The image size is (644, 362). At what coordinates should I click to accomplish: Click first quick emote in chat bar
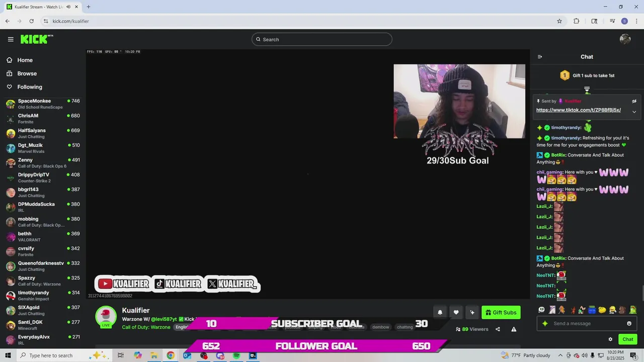(x=542, y=310)
